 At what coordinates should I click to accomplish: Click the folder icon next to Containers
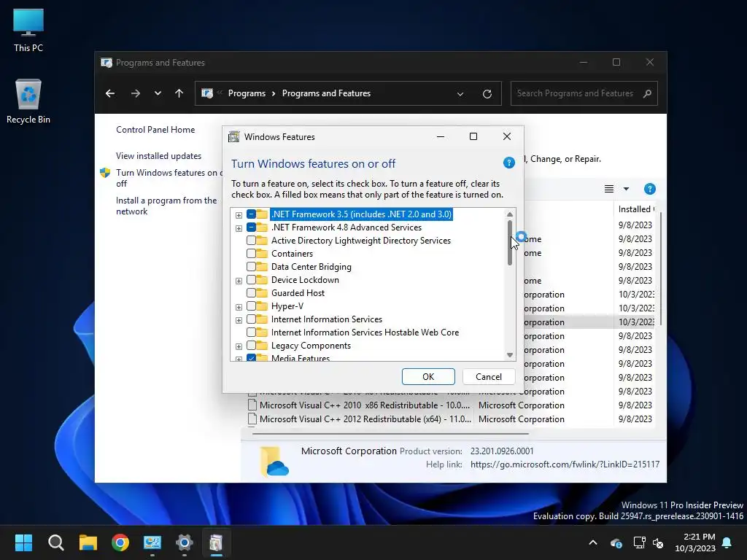coord(262,253)
